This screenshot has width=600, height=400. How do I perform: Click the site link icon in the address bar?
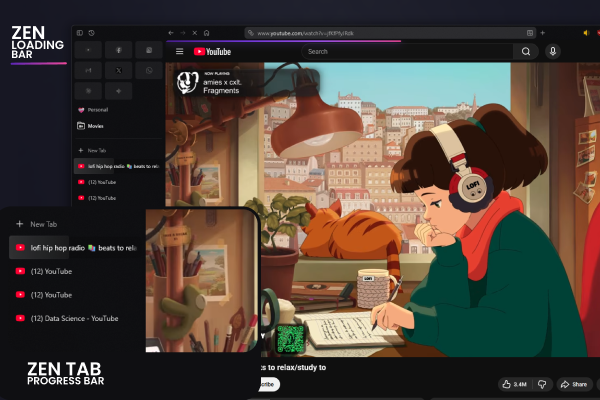click(x=251, y=33)
